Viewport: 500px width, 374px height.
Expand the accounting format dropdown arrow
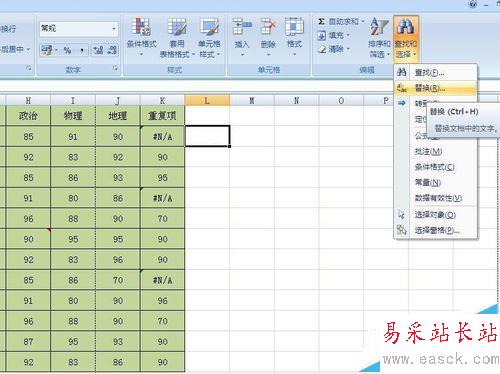(x=56, y=50)
